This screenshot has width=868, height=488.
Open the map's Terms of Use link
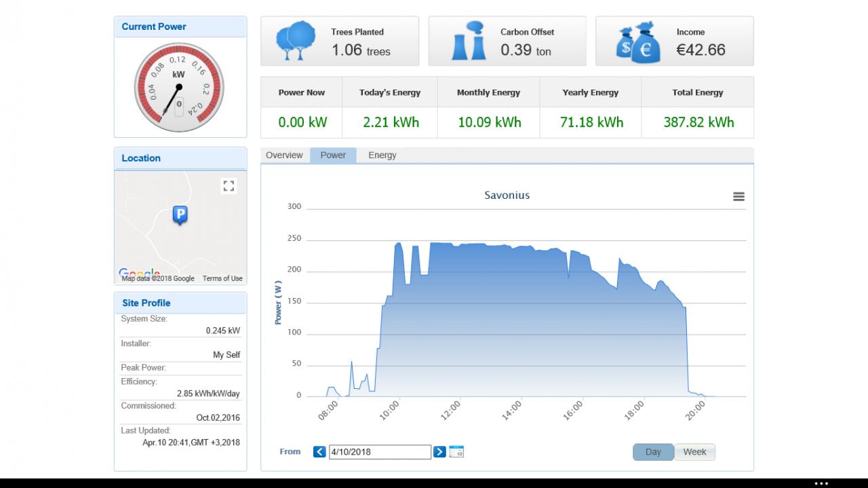pyautogui.click(x=222, y=278)
